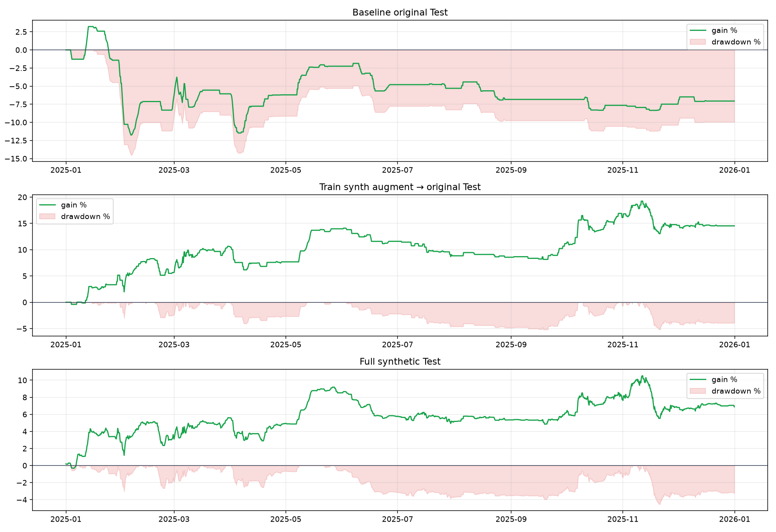
Task: Pick the "−4" y-axis tick on Full synthetic chart
Action: click(x=22, y=500)
